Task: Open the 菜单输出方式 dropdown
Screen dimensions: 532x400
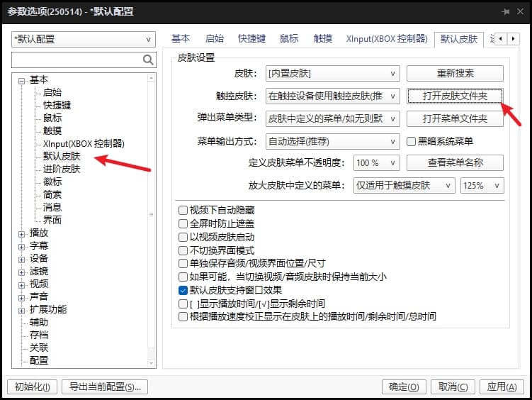Action: point(332,141)
